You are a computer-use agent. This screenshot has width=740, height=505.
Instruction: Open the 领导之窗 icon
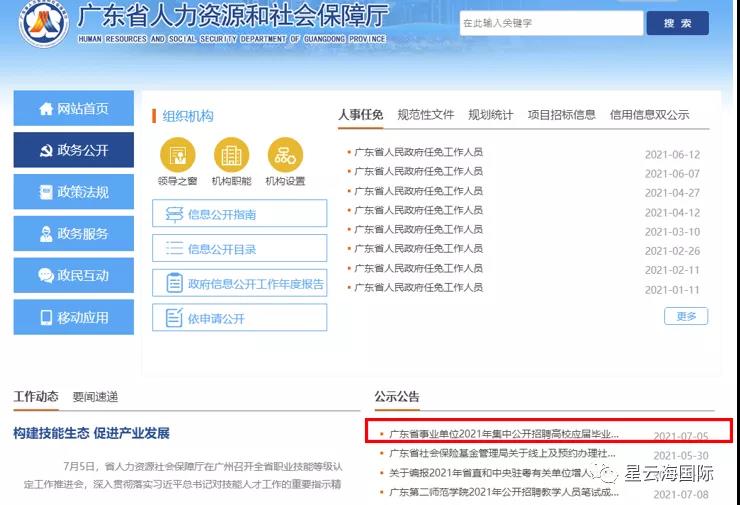click(x=177, y=155)
